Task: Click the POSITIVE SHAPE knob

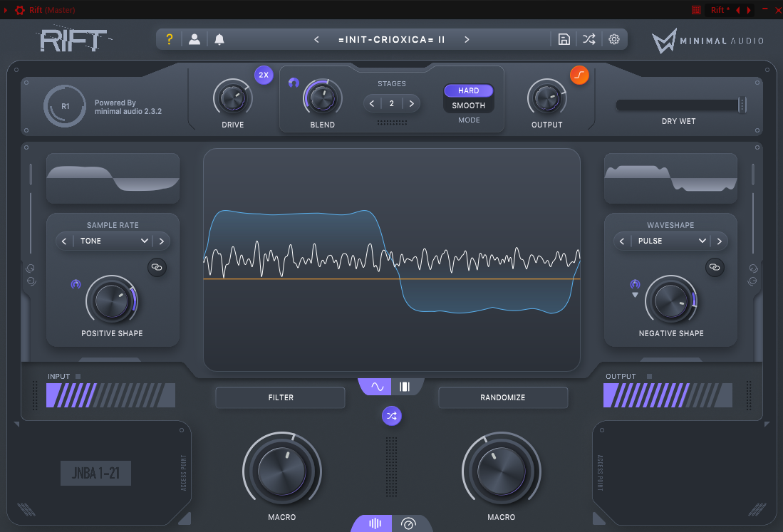Action: [112, 301]
